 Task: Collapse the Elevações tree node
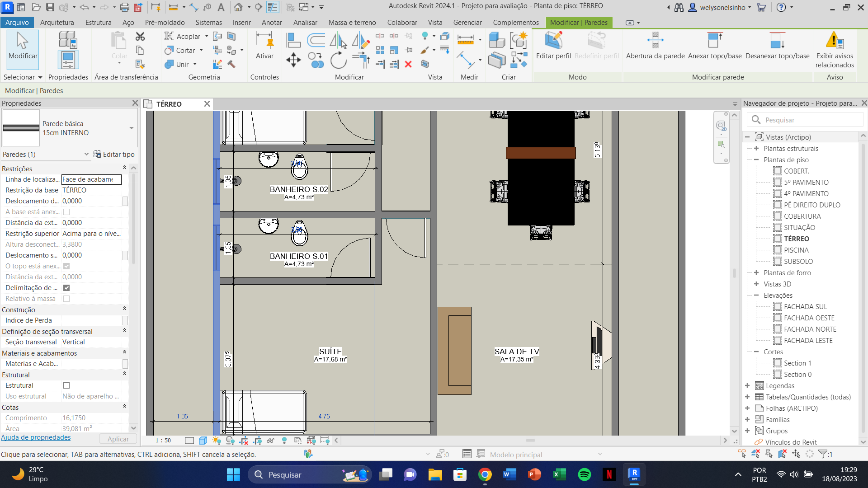756,295
